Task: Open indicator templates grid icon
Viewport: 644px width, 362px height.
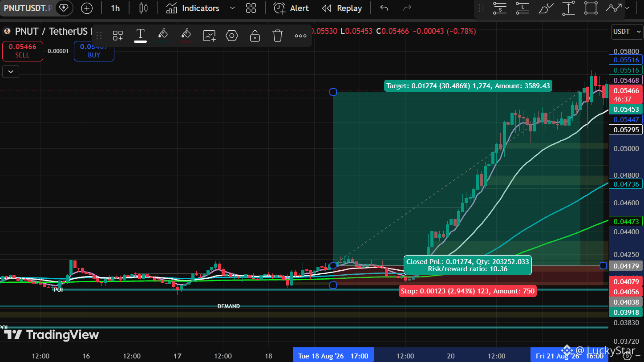Action: (251, 8)
